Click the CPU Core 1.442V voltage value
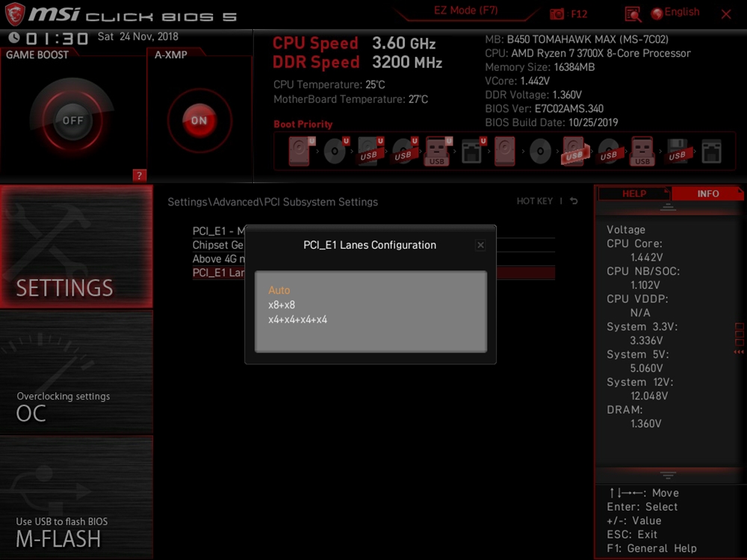 click(646, 257)
